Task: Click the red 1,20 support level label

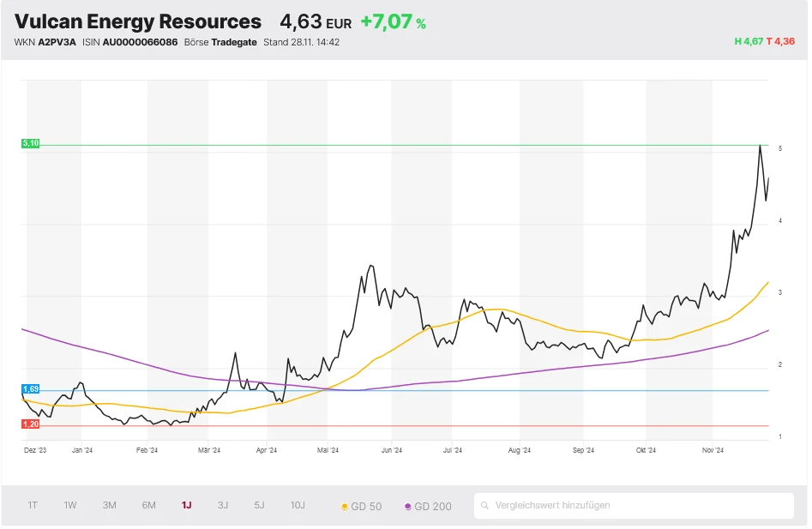Action: pos(28,423)
